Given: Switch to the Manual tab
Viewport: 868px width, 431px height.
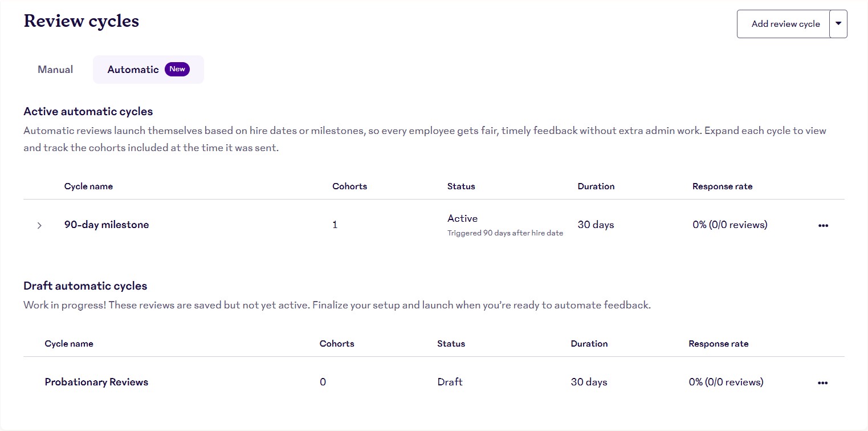Looking at the screenshot, I should (55, 70).
